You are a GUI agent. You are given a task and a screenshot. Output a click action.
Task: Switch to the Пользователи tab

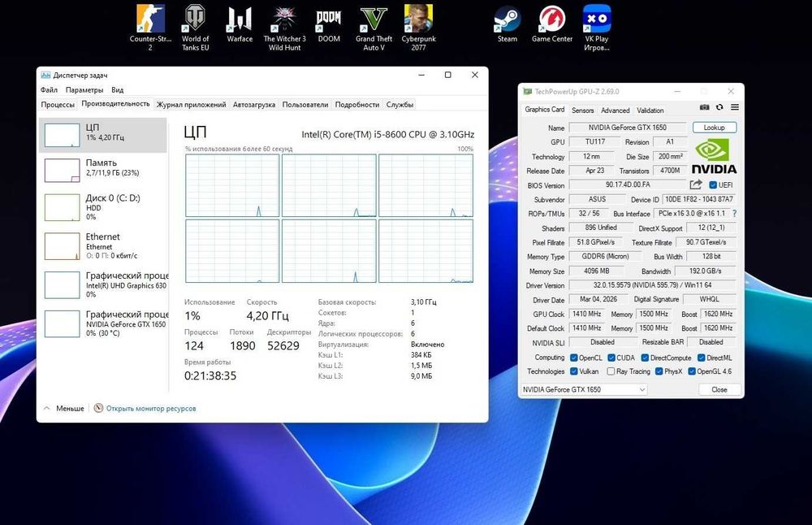[305, 104]
